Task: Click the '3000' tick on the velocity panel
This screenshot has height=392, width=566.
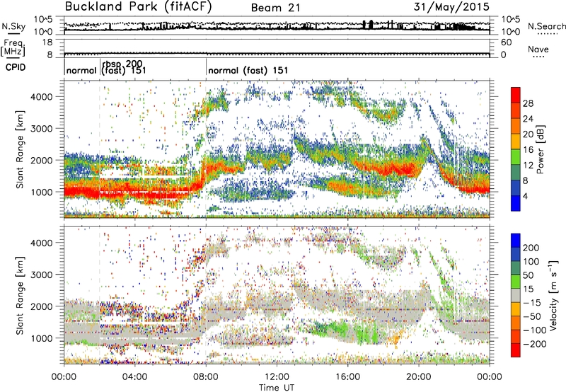Action: (x=41, y=275)
